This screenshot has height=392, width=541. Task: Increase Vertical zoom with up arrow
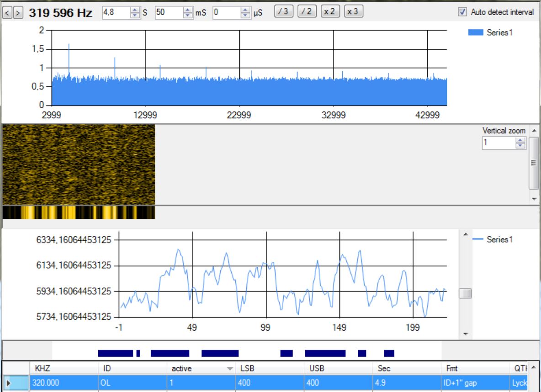pos(520,140)
